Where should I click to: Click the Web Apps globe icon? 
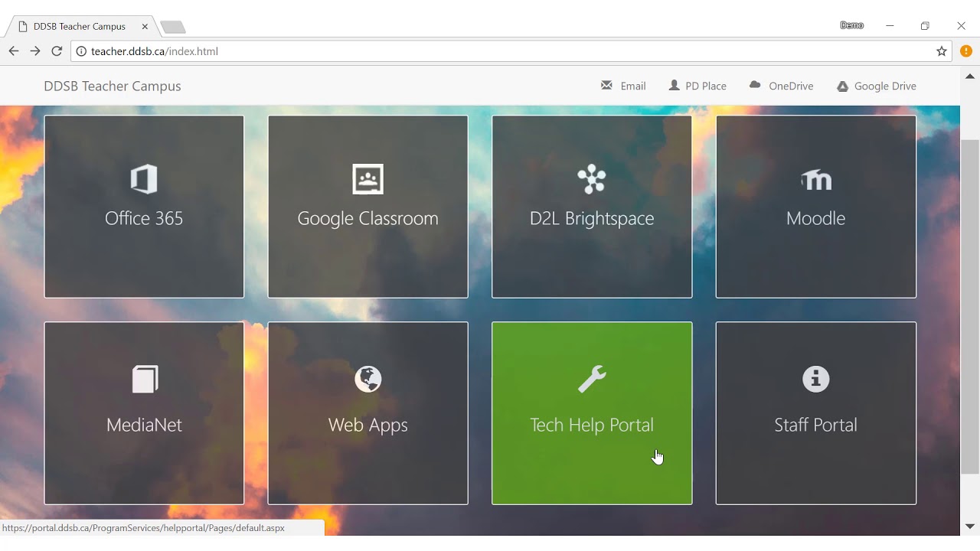click(x=368, y=379)
